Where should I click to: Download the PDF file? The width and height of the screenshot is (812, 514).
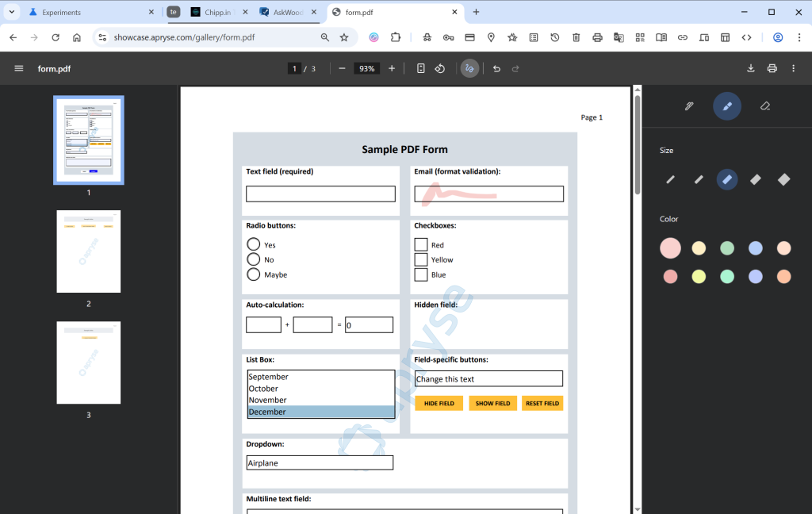click(751, 68)
